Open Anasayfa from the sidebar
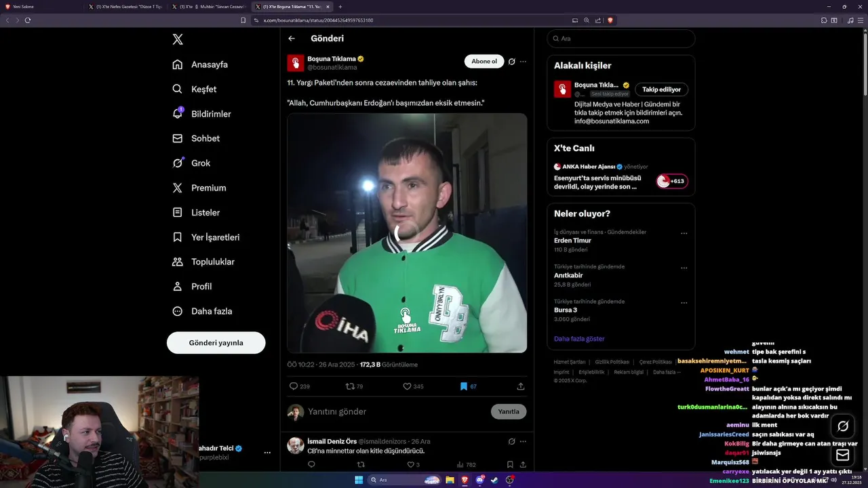Screen dimensions: 868x488 (201, 64)
